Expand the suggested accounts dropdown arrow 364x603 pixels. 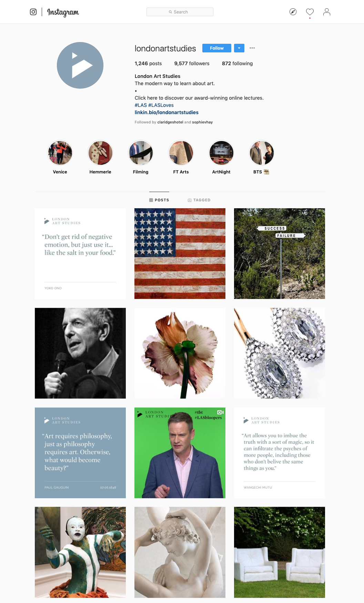239,48
